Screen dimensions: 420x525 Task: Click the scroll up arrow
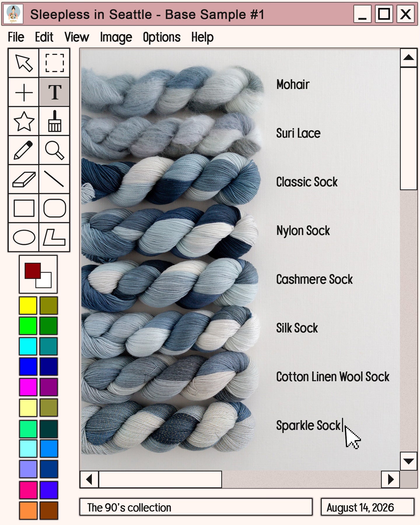[x=409, y=57]
